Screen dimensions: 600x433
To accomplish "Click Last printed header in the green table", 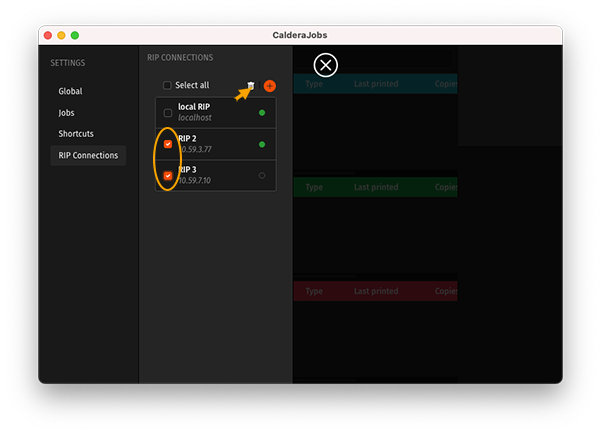I will tap(375, 187).
